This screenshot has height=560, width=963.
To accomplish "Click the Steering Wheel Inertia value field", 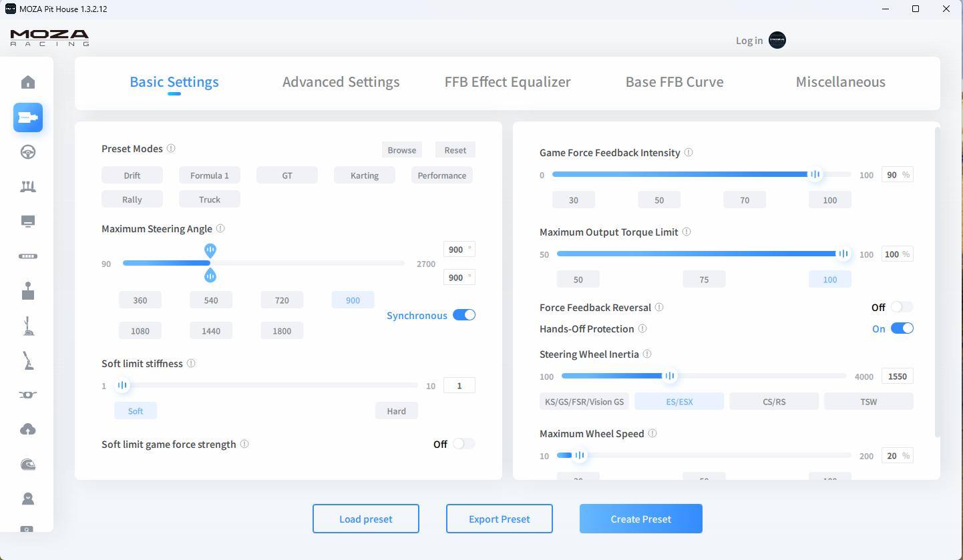I will click(x=897, y=376).
